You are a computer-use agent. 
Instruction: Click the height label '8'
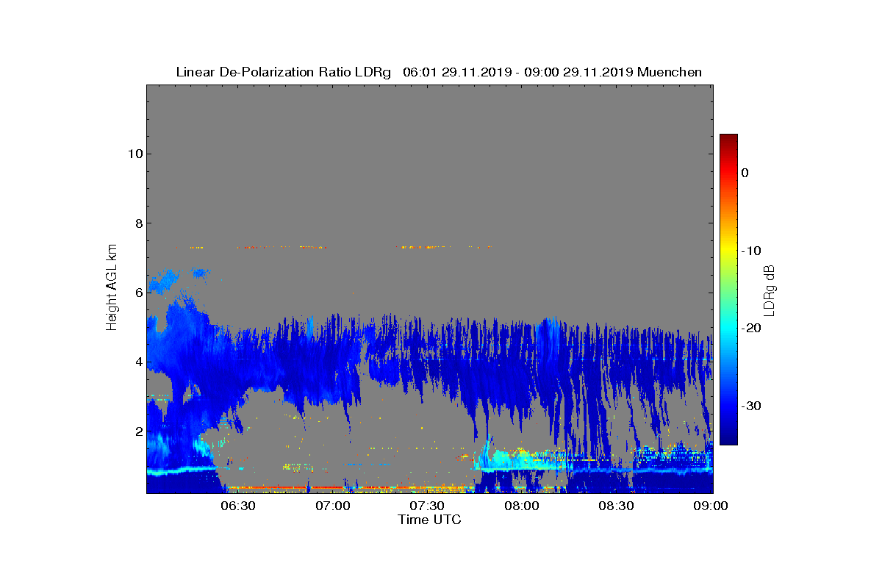tap(137, 223)
